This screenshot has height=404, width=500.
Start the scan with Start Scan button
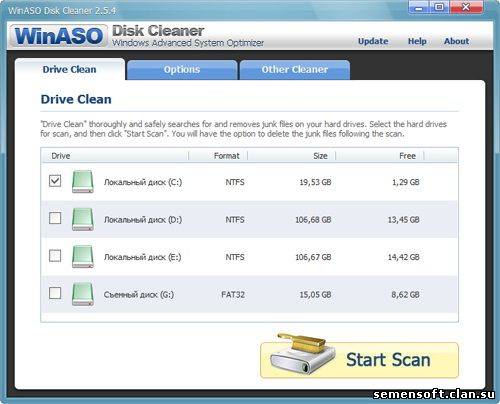(359, 360)
